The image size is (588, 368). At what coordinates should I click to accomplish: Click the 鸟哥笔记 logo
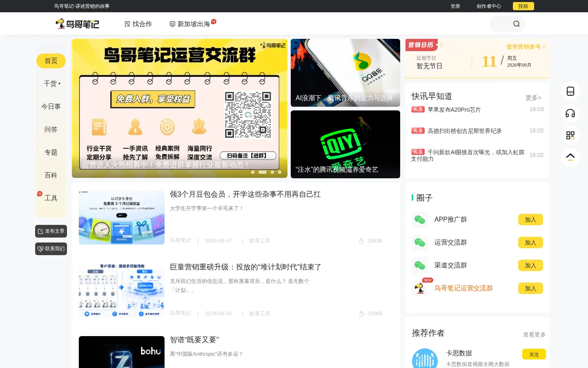click(78, 24)
